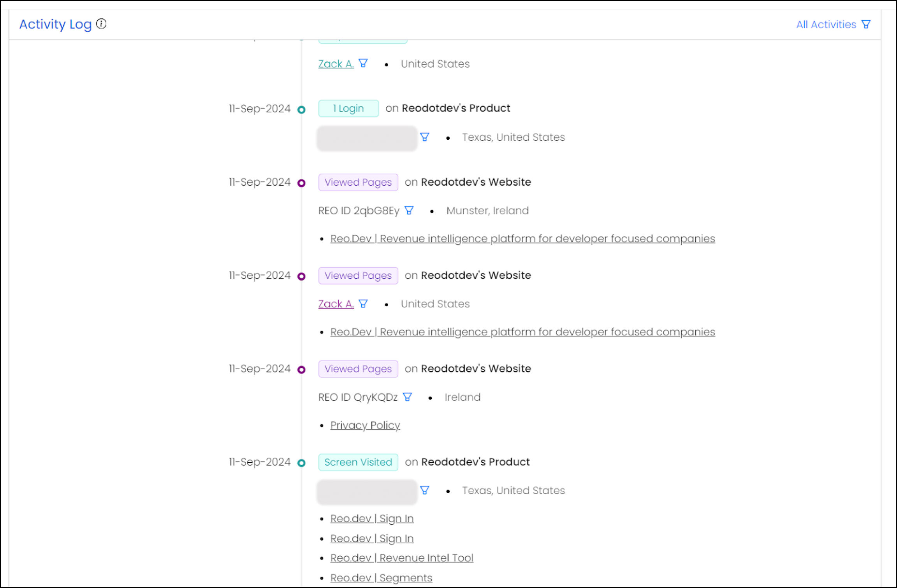This screenshot has width=897, height=588.
Task: Click the Screen Visited activity badge
Action: click(358, 462)
